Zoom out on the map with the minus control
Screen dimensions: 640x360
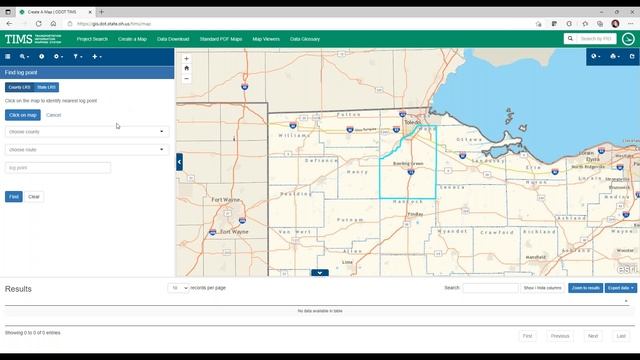click(187, 78)
